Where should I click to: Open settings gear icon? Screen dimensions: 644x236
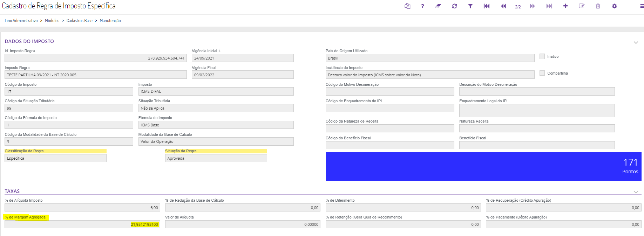click(615, 6)
